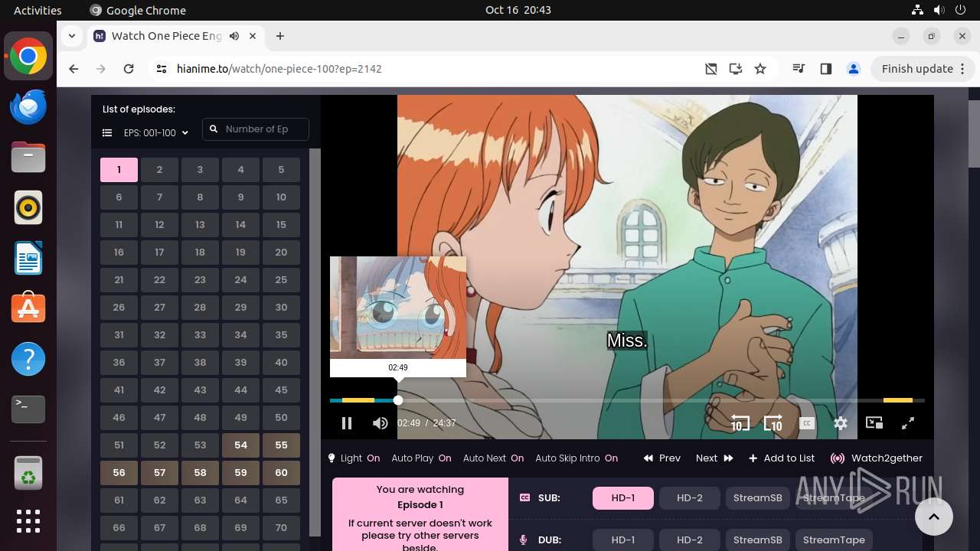Rewind 10 seconds in video player
Image resolution: width=980 pixels, height=551 pixels.
tap(740, 423)
